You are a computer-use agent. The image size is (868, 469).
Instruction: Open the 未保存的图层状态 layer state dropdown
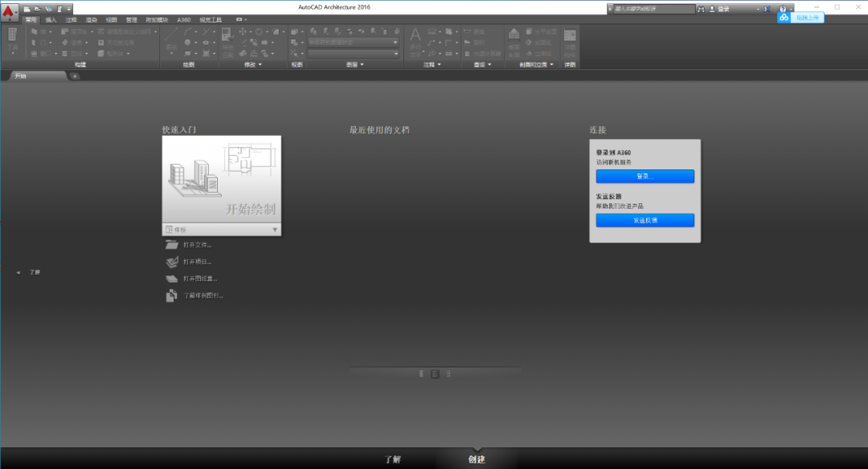[353, 43]
